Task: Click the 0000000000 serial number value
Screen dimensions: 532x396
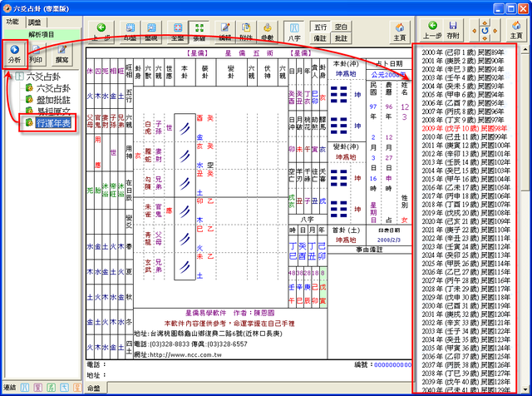Action: coord(392,364)
